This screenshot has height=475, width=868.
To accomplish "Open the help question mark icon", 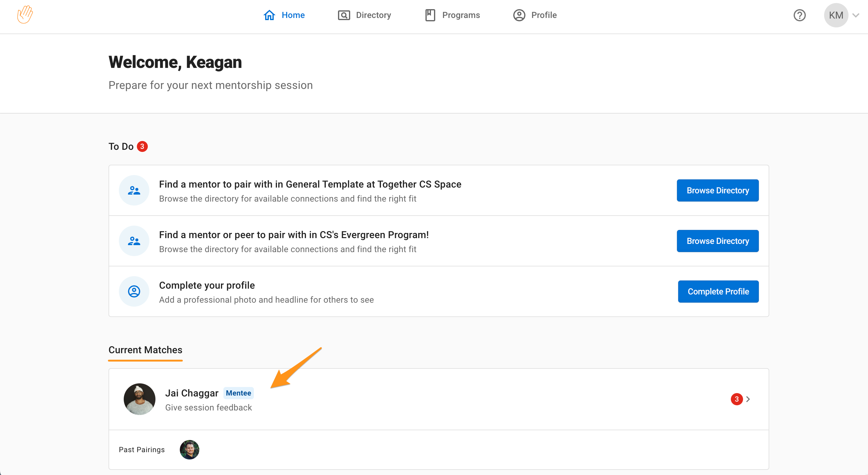I will 799,15.
